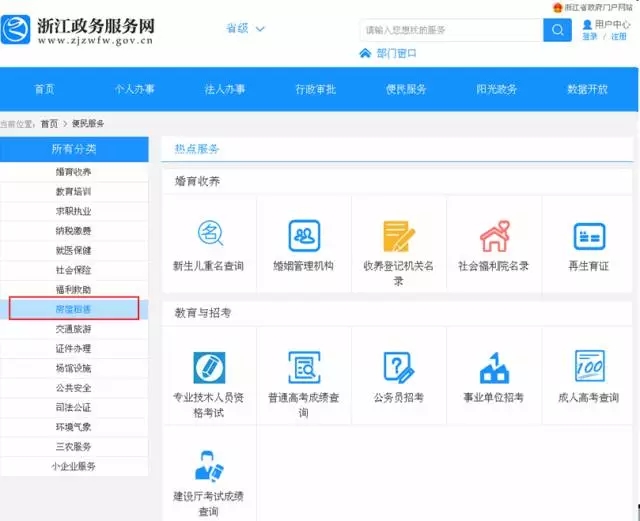Open 普通高考成绩查询 icon
The height and width of the screenshot is (521, 640).
304,367
